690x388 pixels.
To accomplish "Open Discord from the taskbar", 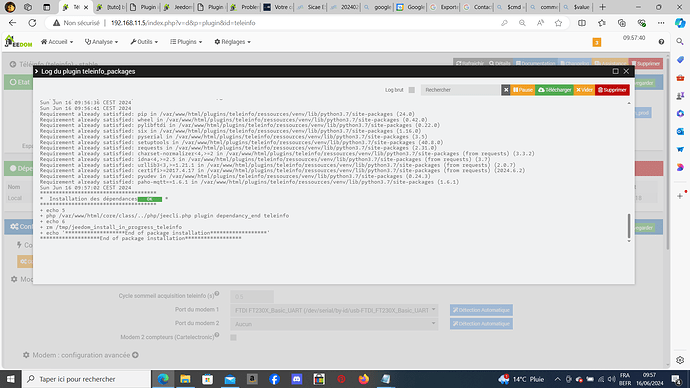I will click(297, 379).
